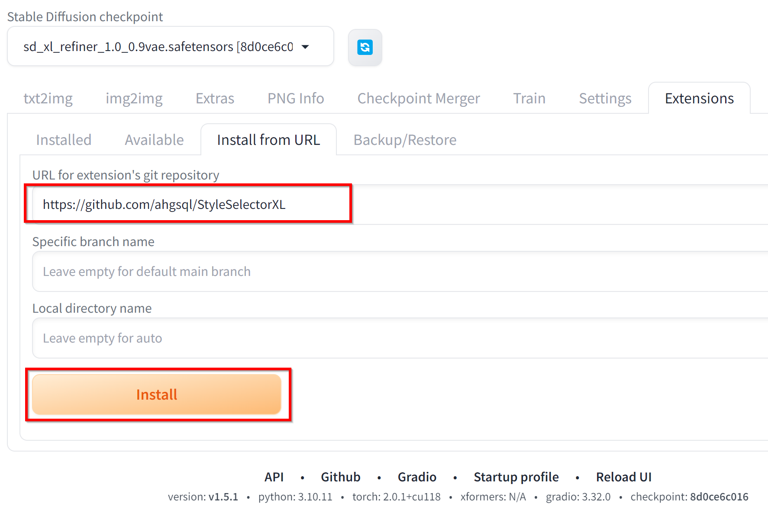Viewport: 768px width, 532px height.
Task: Switch to the txt2img tab
Action: point(48,99)
